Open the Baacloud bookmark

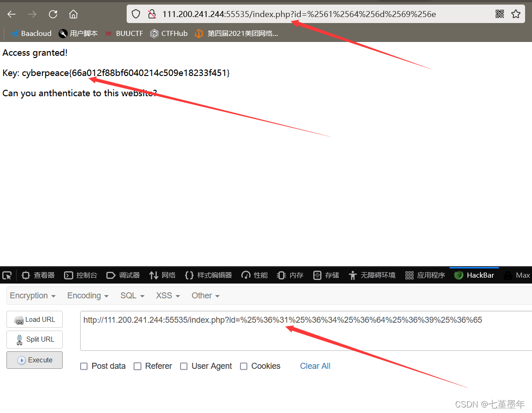pyautogui.click(x=31, y=33)
